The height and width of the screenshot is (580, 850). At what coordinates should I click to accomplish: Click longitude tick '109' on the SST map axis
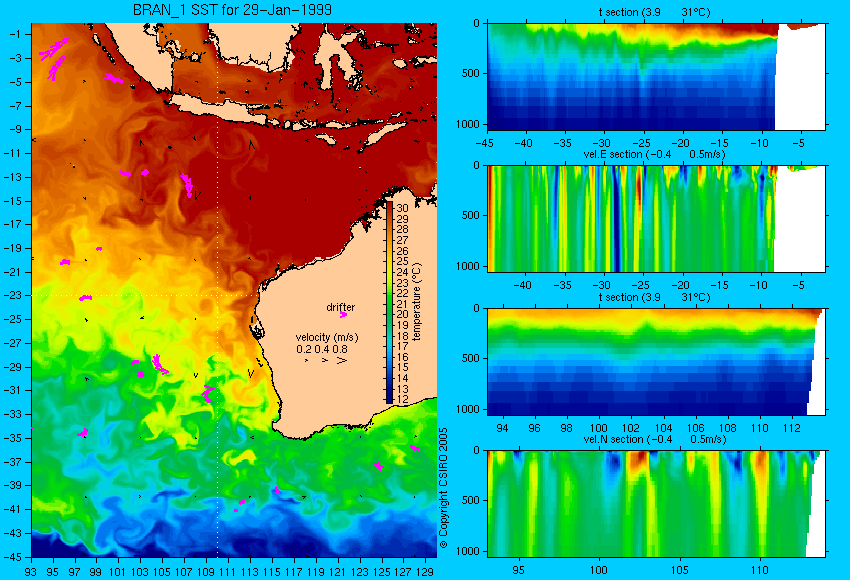(205, 571)
